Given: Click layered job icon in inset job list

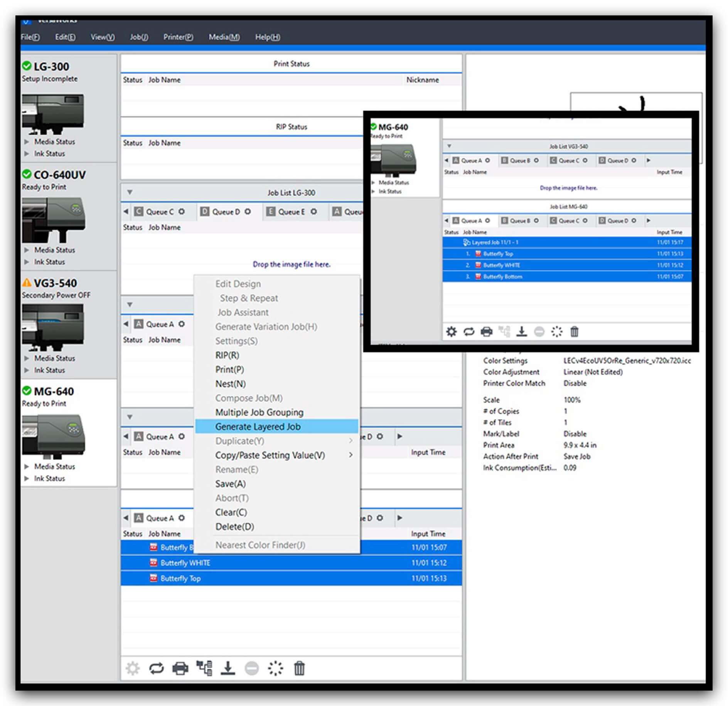Looking at the screenshot, I should (467, 242).
